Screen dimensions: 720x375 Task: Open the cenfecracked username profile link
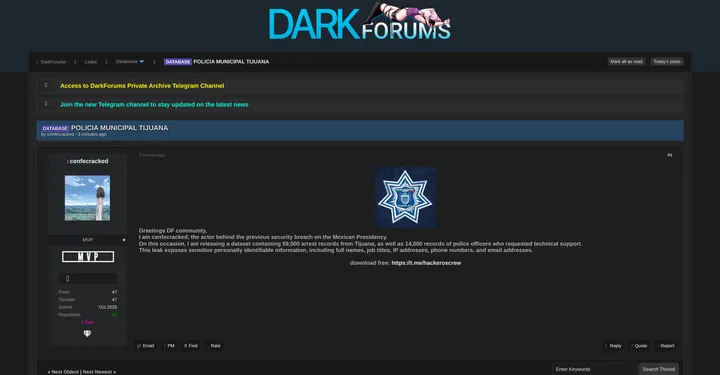click(89, 161)
